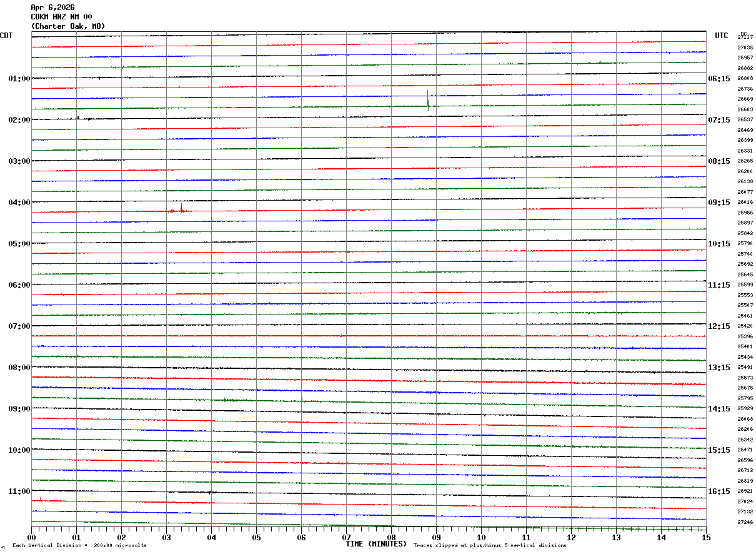Click the '12:15' UTC time label
Viewport: 756px width, 554px height.
coord(719,326)
